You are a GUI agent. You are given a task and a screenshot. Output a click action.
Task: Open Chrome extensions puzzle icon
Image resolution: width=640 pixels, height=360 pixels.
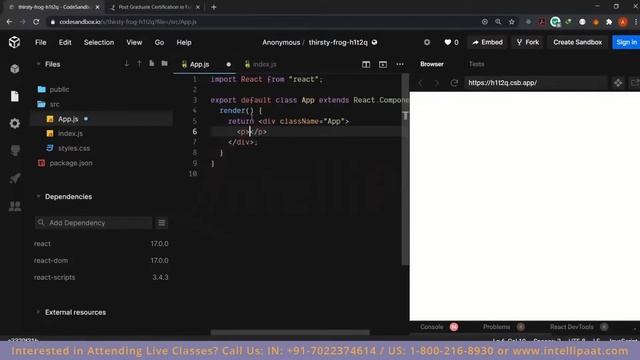point(609,22)
